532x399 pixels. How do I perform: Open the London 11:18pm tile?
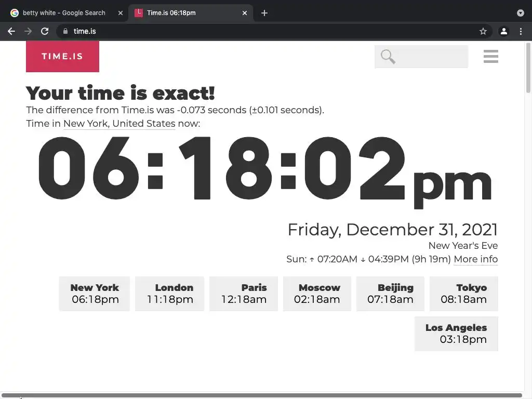[x=170, y=294]
